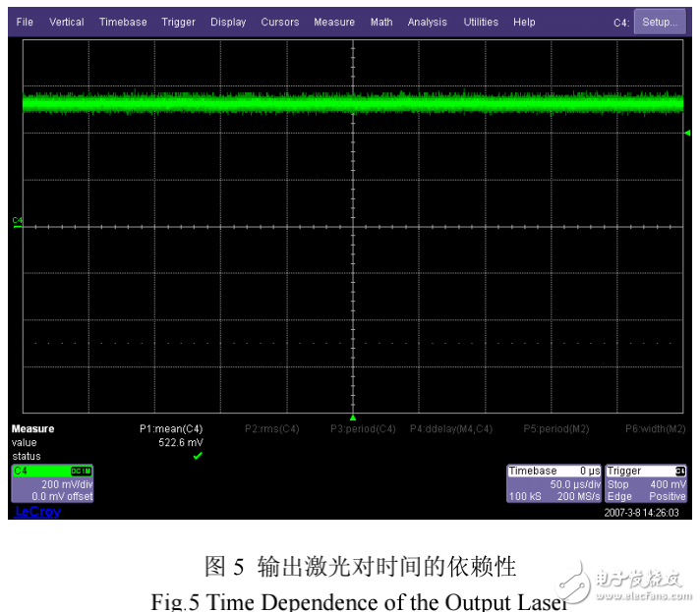
Task: Open the Math menu
Action: click(381, 22)
